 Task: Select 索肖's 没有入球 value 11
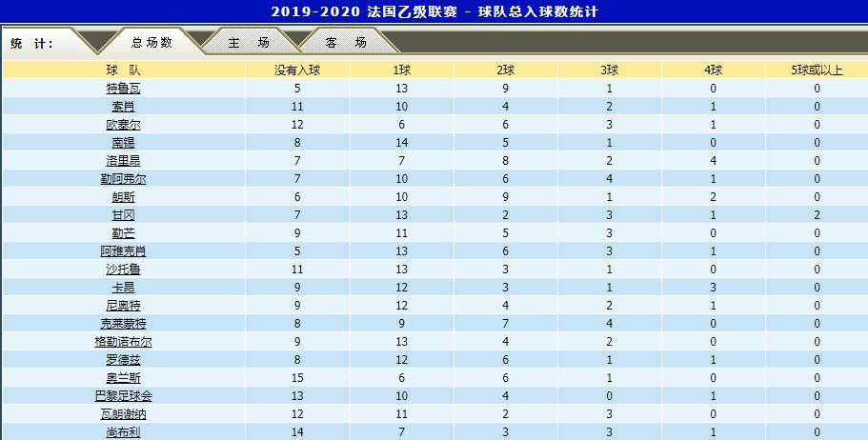[297, 107]
